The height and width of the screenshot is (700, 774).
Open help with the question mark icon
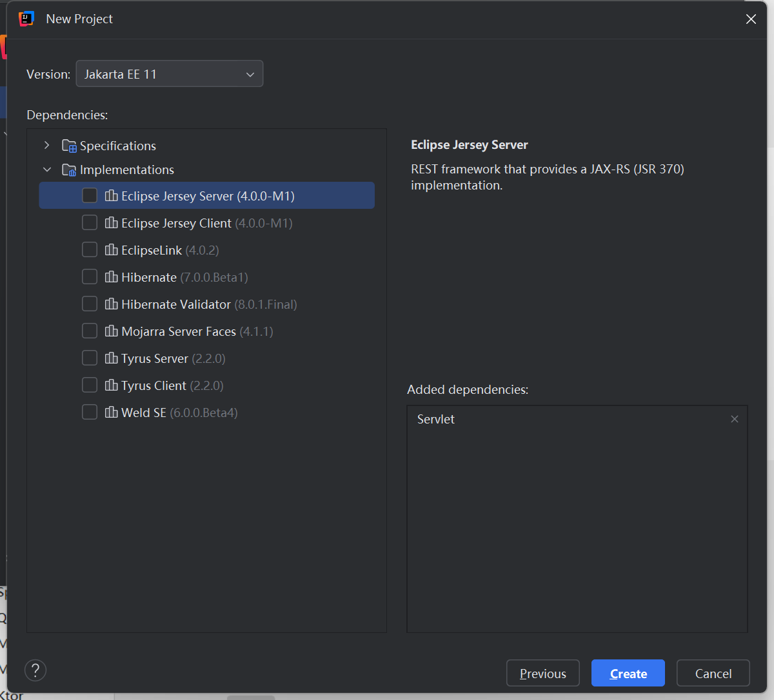[x=35, y=670]
